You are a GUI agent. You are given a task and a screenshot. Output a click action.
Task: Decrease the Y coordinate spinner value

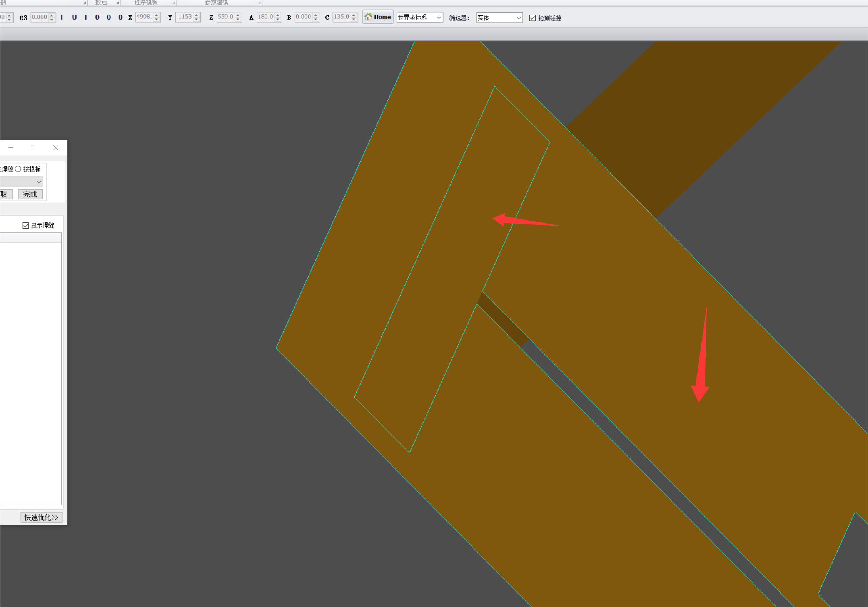[x=197, y=19]
